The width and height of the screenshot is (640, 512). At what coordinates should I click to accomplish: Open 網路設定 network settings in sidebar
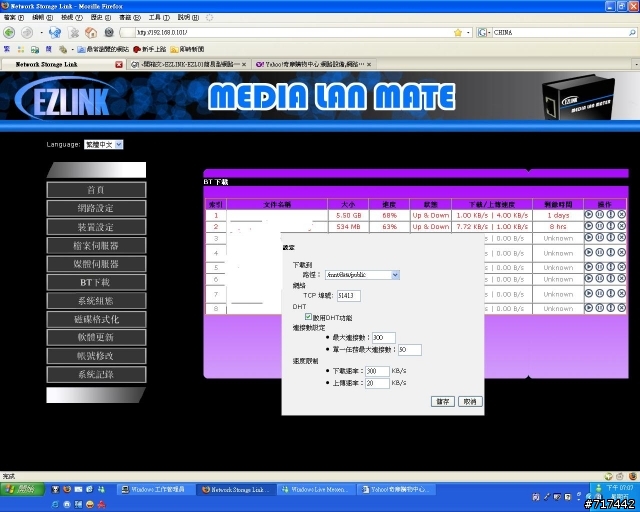coord(96,208)
